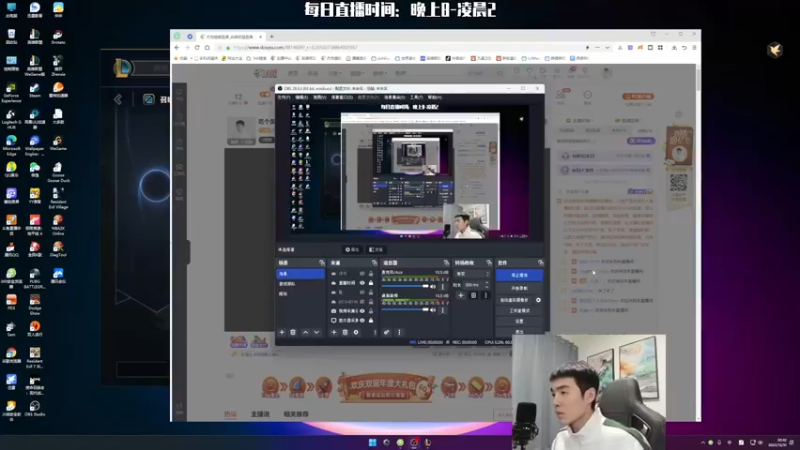Open OBS 工具(T) menu
800x450 pixels.
point(416,97)
